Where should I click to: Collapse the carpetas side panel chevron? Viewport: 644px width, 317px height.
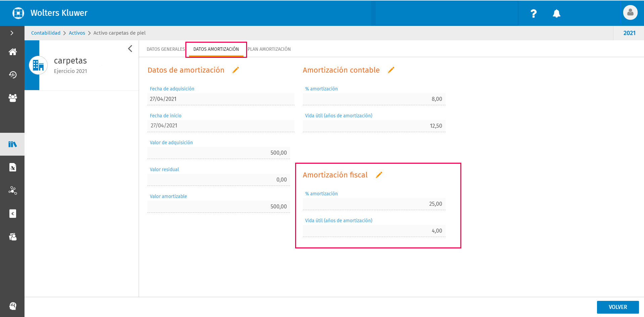(x=130, y=49)
